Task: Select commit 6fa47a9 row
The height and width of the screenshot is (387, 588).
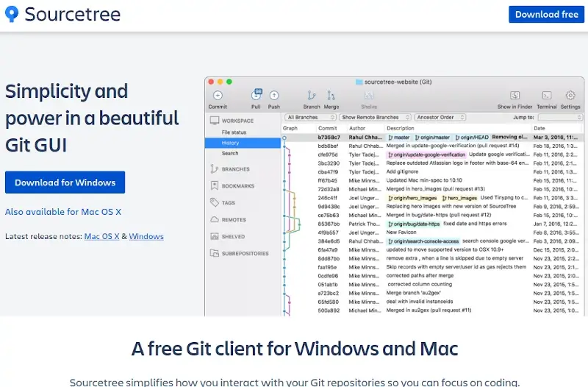Action: point(432,249)
